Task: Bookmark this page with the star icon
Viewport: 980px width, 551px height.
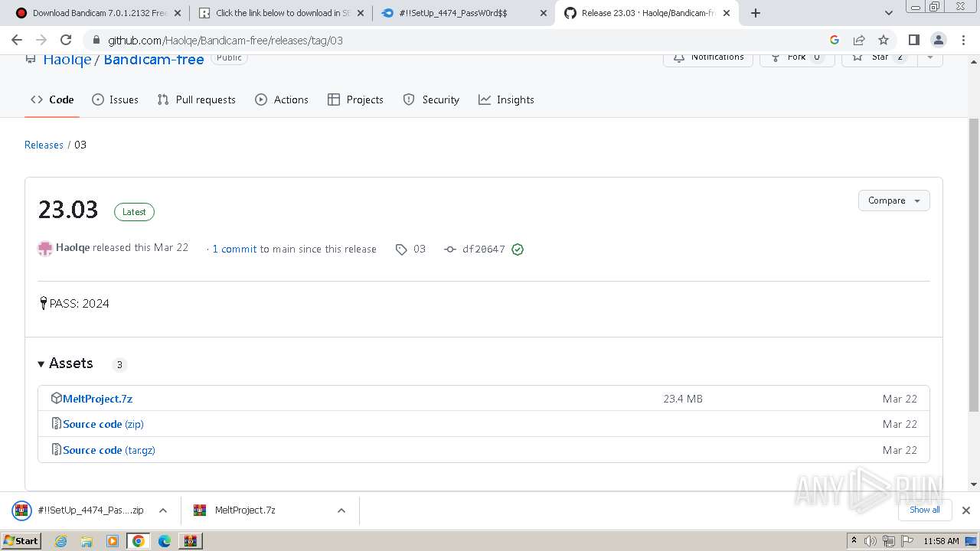Action: click(884, 40)
